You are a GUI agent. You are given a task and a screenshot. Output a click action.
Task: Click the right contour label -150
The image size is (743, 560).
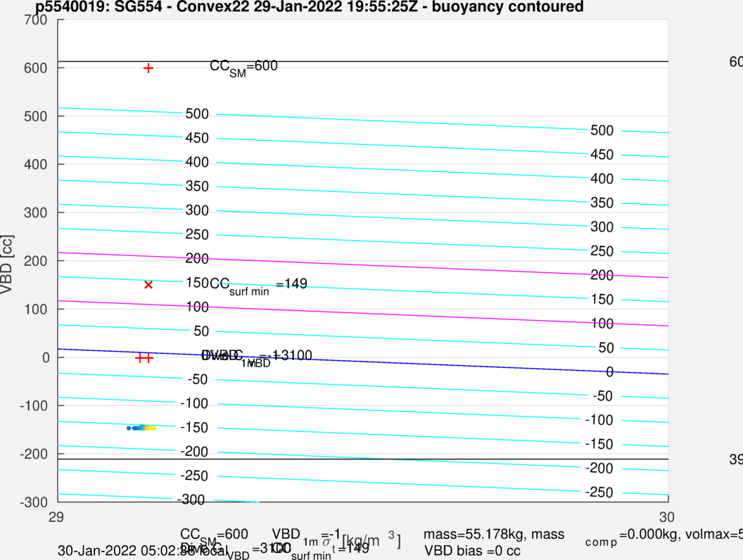(599, 445)
